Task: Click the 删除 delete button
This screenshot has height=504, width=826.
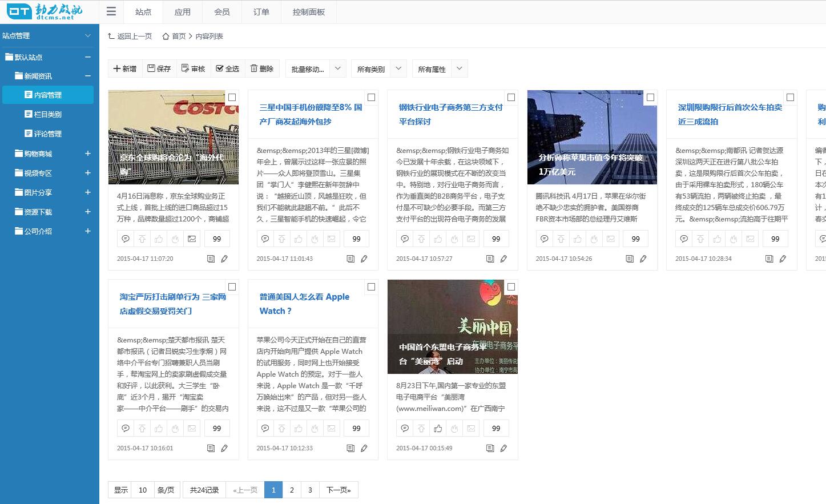Action: [x=262, y=68]
